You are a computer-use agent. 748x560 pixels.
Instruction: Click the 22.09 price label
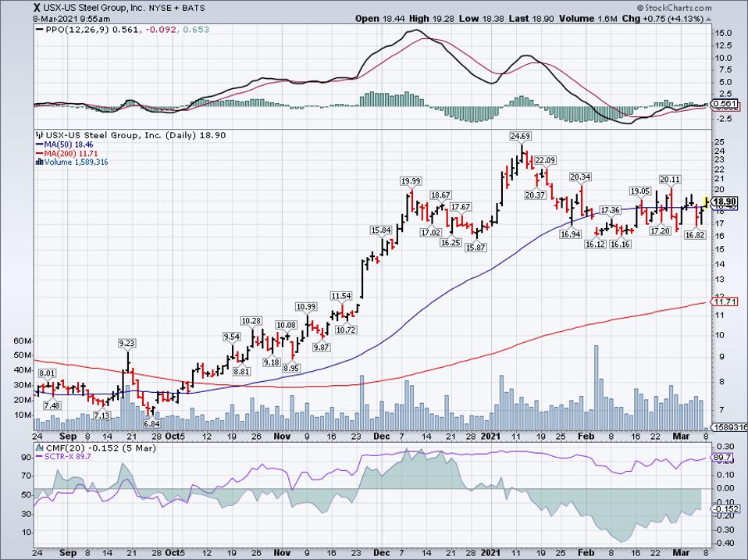(x=545, y=160)
